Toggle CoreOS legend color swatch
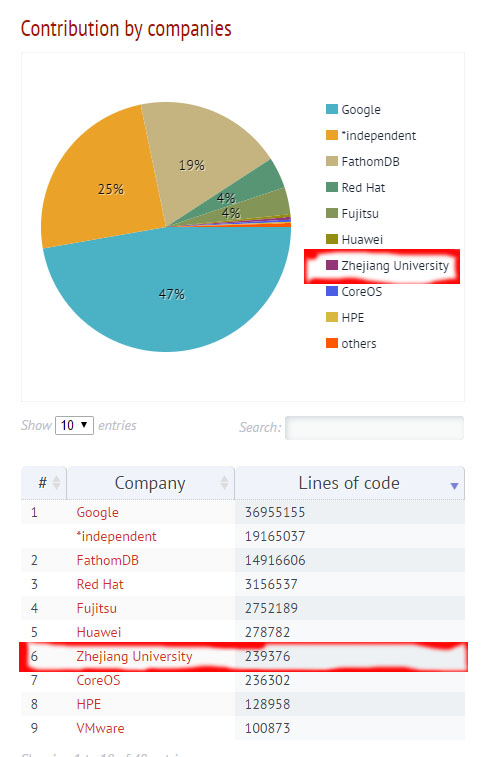This screenshot has width=491, height=757. pos(332,291)
